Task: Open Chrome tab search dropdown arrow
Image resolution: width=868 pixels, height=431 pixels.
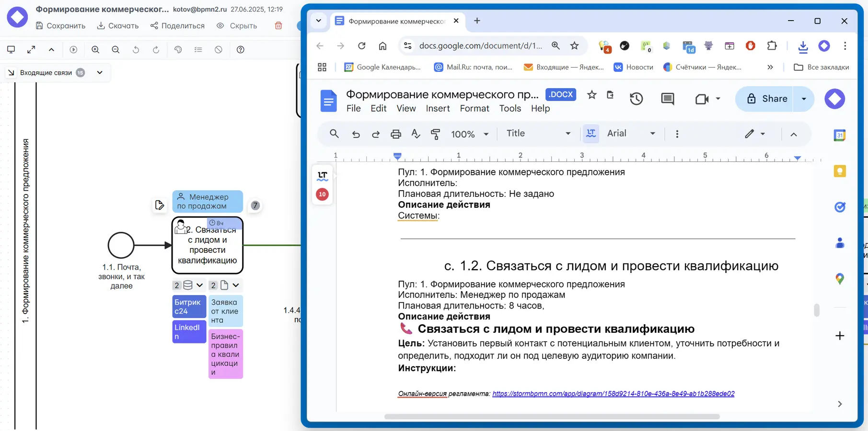Action: 318,21
